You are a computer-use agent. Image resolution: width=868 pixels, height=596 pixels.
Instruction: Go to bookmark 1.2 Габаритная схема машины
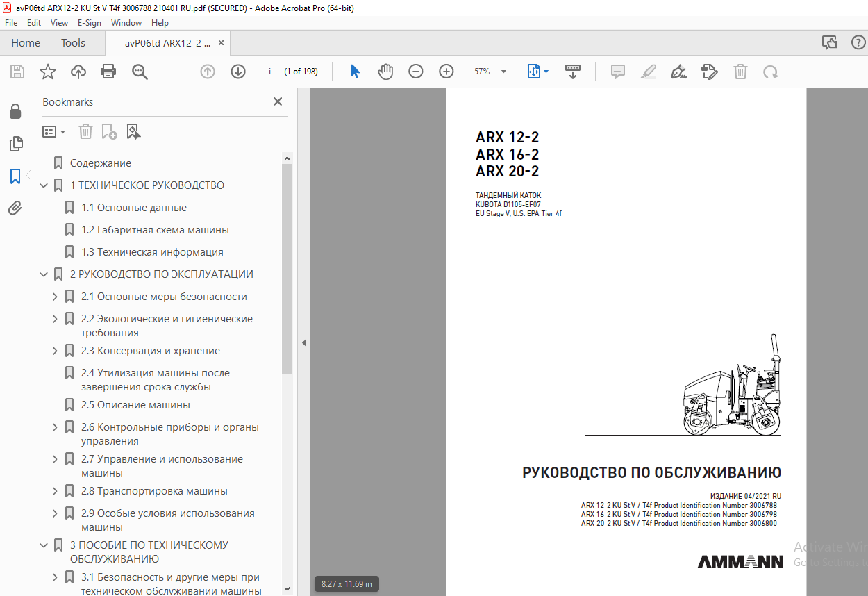(x=155, y=230)
